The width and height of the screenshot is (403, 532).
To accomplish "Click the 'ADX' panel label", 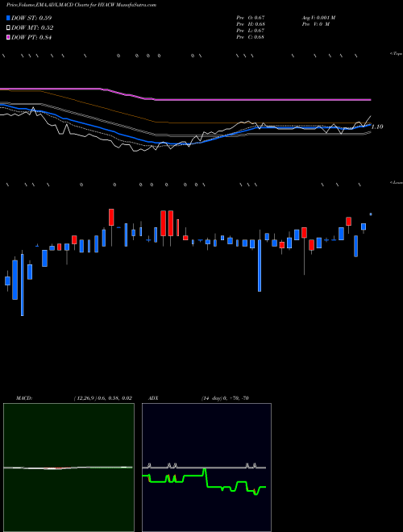I will point(153,398).
